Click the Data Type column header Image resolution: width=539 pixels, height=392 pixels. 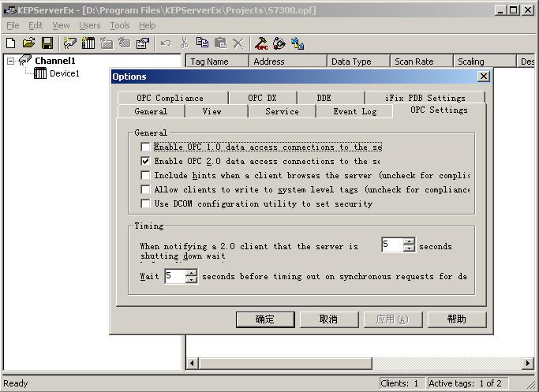coord(358,62)
